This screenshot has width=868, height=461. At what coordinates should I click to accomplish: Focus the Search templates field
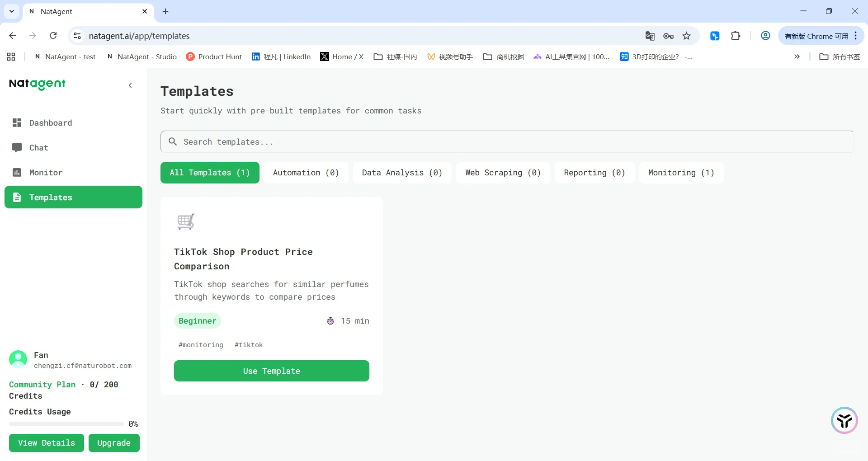pos(507,142)
